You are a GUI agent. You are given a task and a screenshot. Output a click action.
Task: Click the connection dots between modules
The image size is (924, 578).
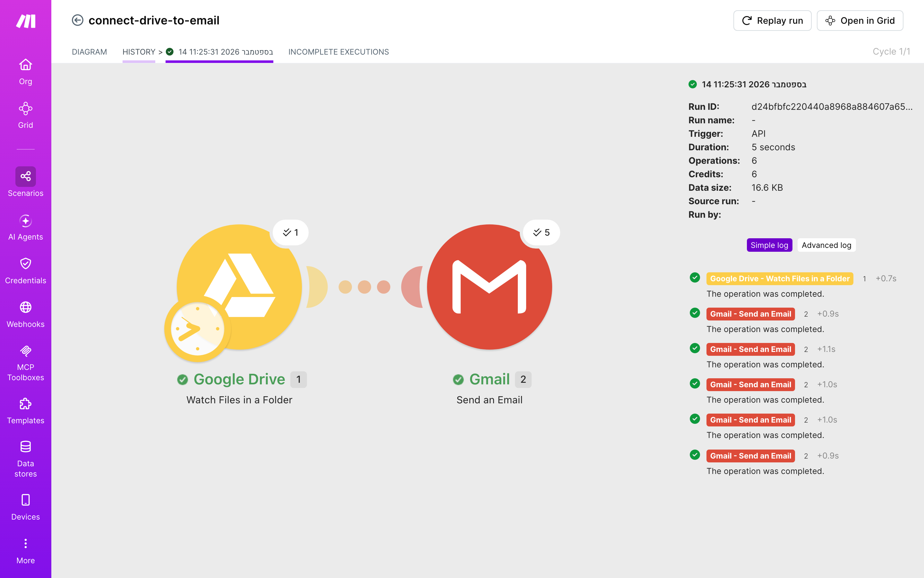click(364, 287)
